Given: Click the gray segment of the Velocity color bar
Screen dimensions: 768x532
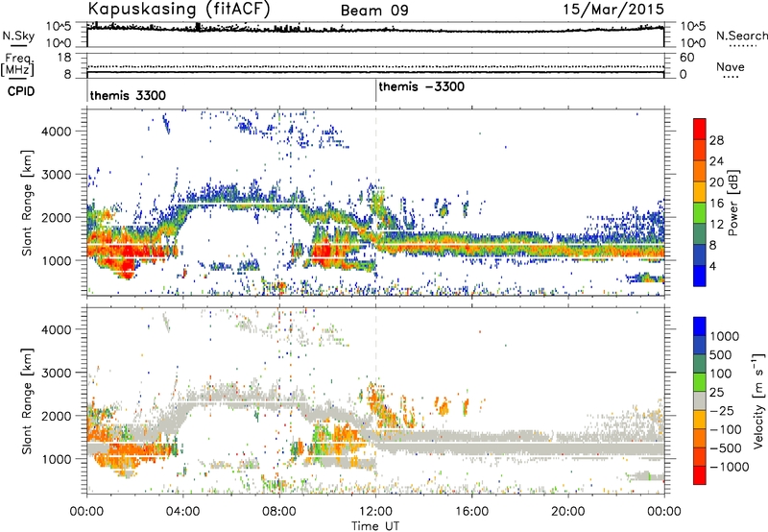Looking at the screenshot, I should coord(700,400).
